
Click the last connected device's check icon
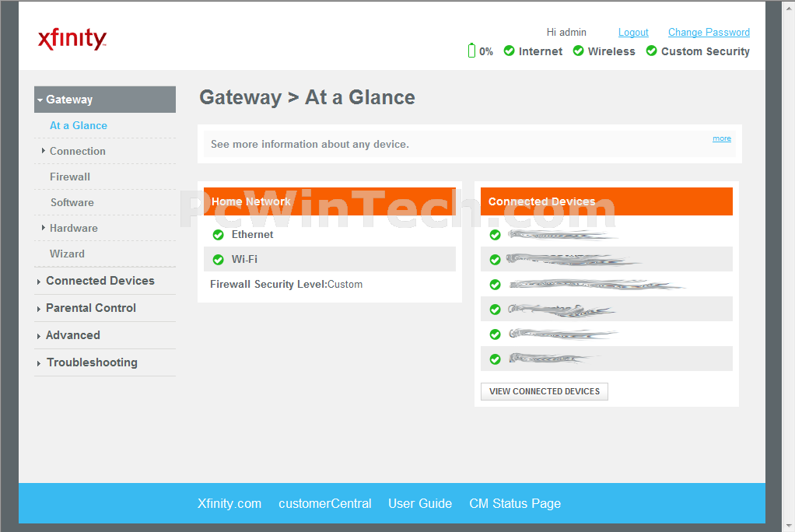pos(496,359)
